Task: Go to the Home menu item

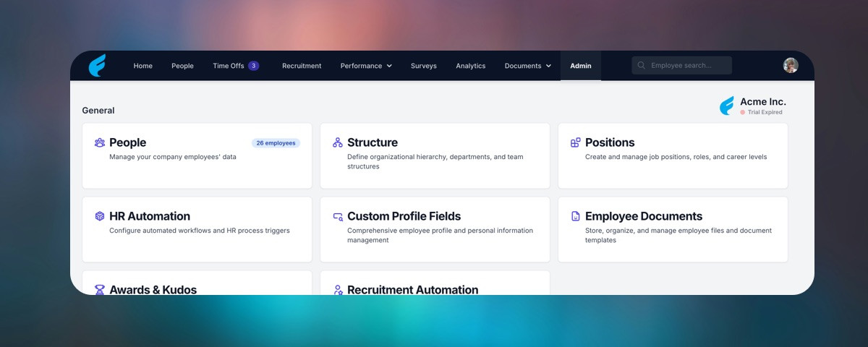Action: (x=143, y=66)
